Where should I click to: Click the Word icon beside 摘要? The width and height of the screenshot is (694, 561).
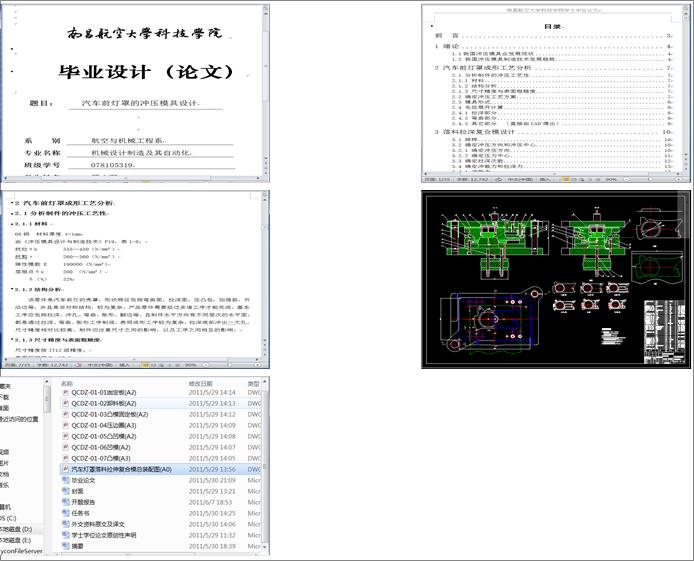click(x=66, y=546)
